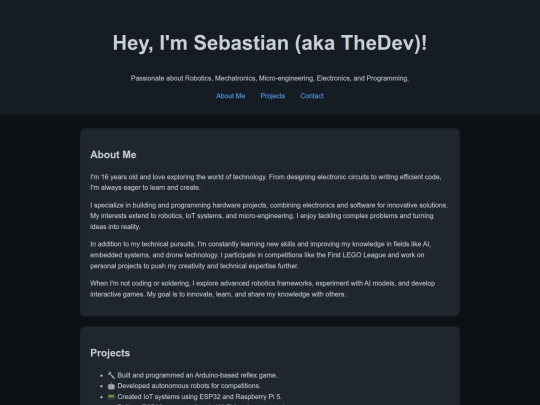Click the About Me section heading
The height and width of the screenshot is (405, 540).
(113, 155)
